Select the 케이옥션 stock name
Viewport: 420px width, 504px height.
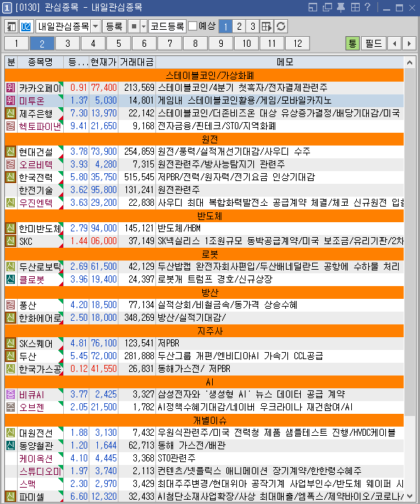pos(35,459)
